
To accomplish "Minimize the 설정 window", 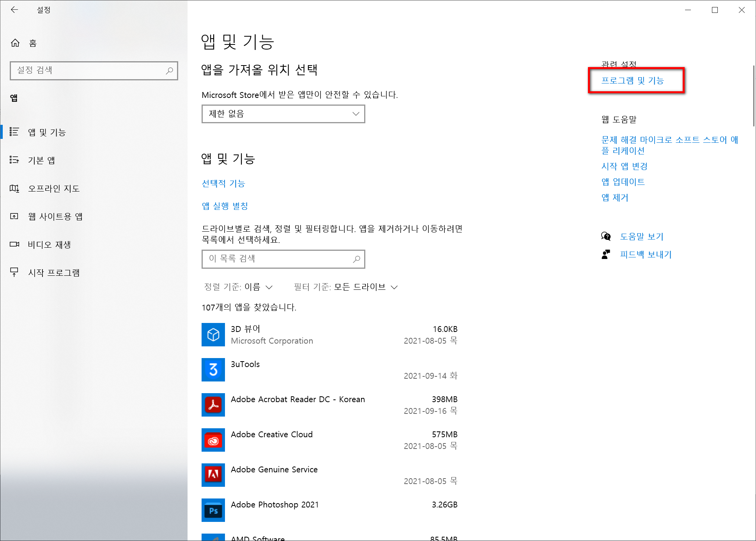I will point(688,10).
